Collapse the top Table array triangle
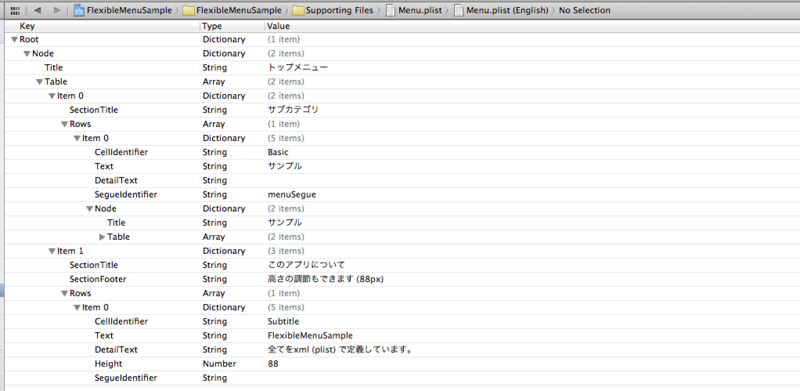This screenshot has width=800, height=391. (x=39, y=82)
